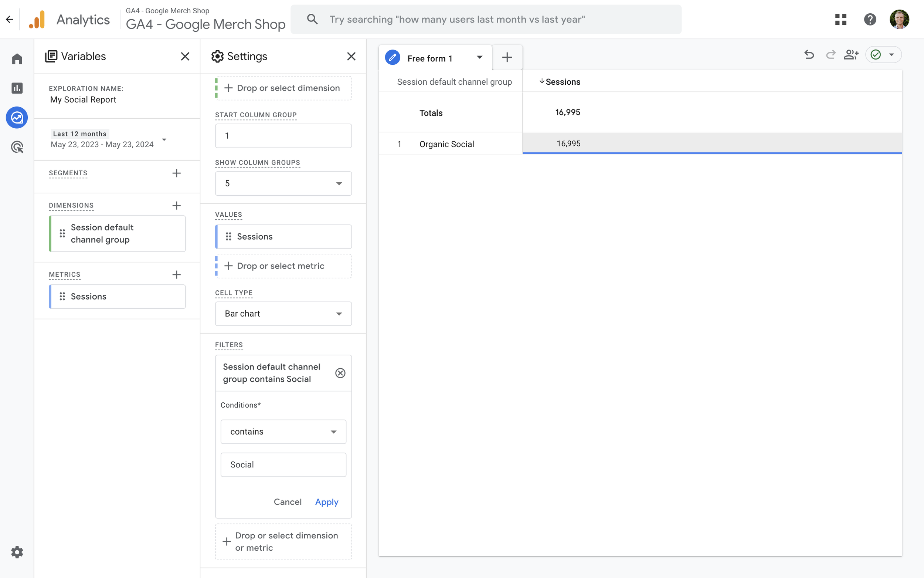Open Analytics help with the question mark

(870, 19)
